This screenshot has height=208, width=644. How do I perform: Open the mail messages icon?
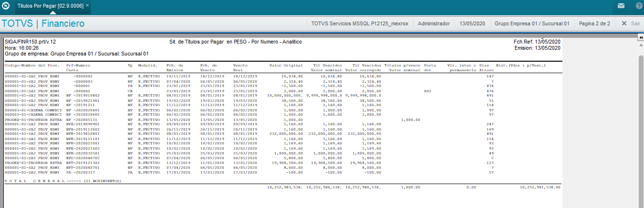point(621,6)
